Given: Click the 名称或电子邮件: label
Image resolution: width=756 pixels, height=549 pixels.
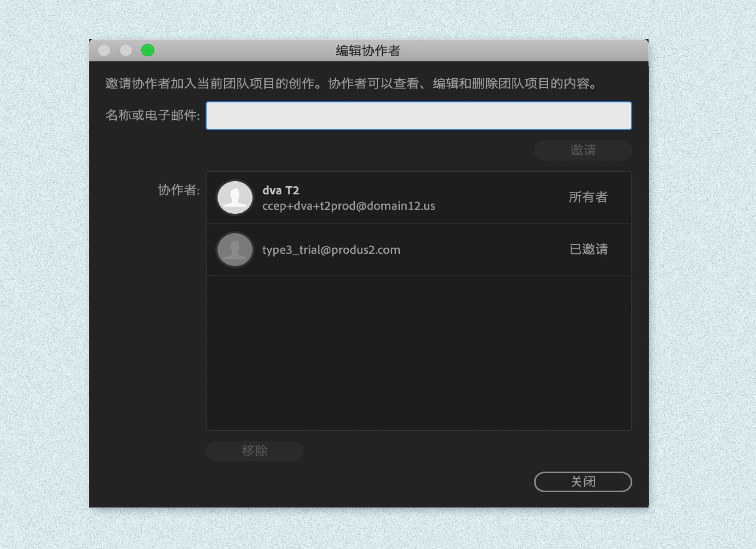Looking at the screenshot, I should (153, 115).
